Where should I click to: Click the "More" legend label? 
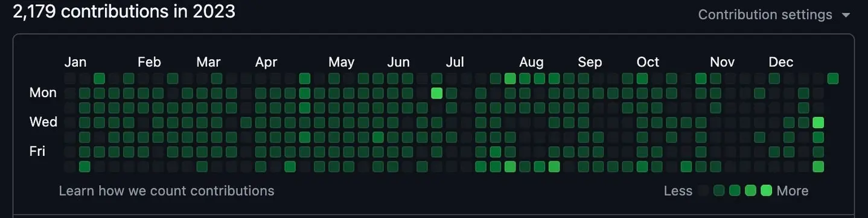[793, 191]
